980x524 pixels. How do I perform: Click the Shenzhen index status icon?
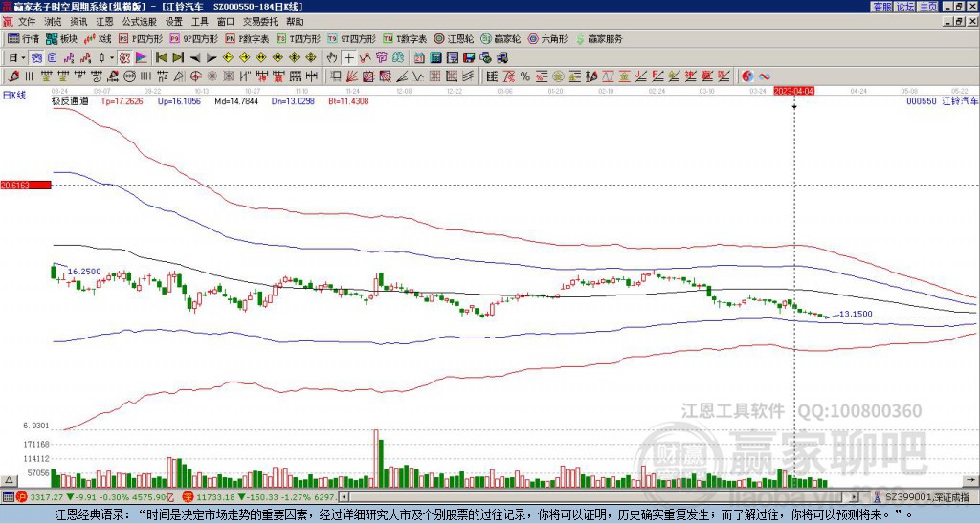(187, 497)
